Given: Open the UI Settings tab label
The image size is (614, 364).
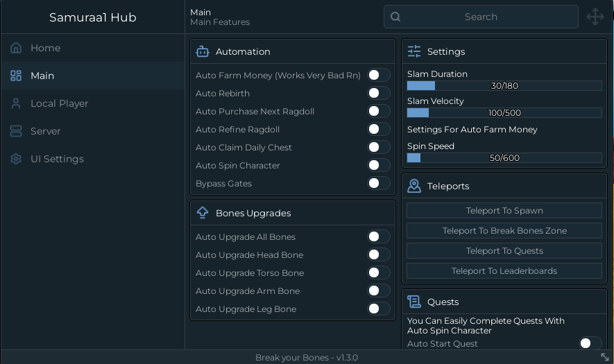Looking at the screenshot, I should pyautogui.click(x=57, y=159).
